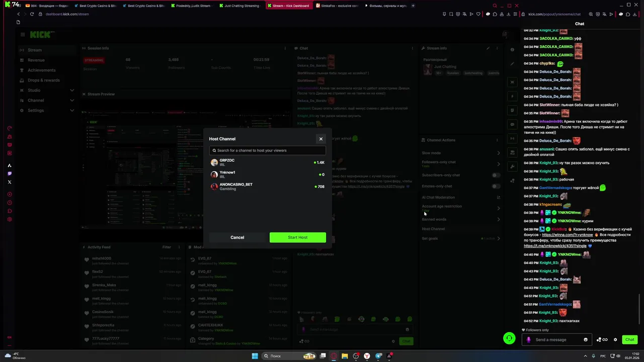Viewport: 644px width, 362px height.
Task: Toggle Emotes-only chat switch
Action: pos(496,186)
